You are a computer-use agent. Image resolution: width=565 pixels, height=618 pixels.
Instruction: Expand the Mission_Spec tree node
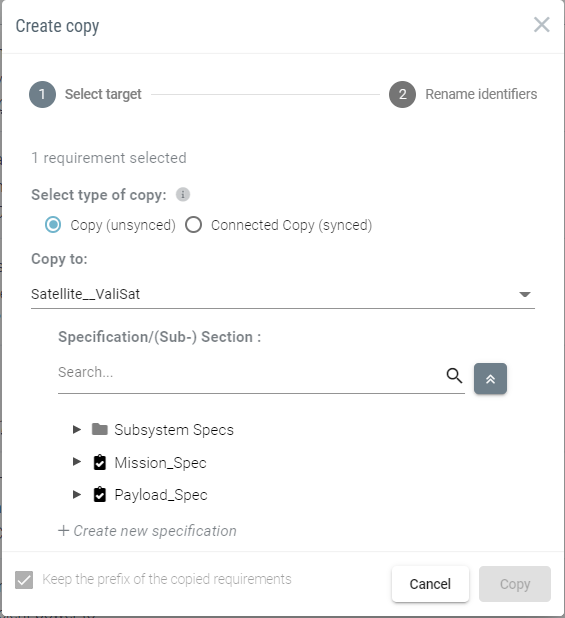click(77, 462)
